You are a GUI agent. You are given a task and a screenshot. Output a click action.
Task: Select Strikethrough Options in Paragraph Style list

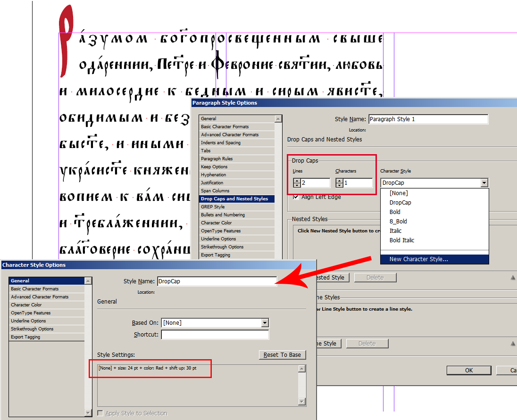[x=237, y=247]
